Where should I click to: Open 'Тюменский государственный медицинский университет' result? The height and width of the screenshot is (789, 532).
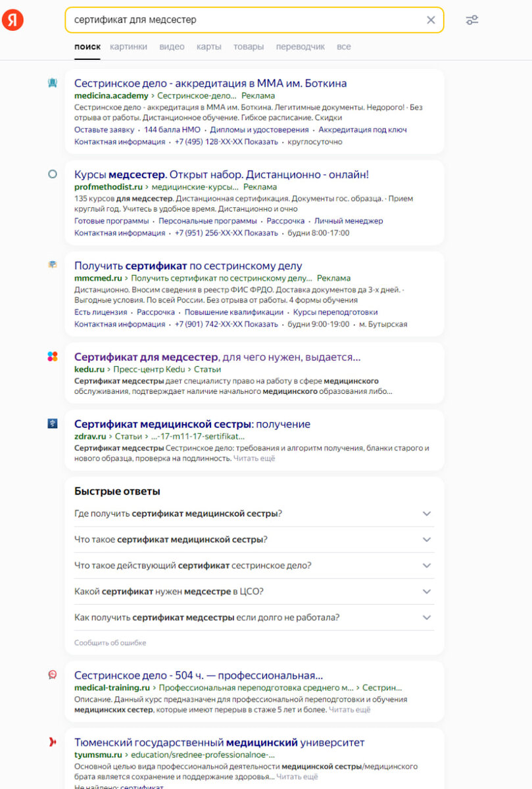click(x=219, y=742)
